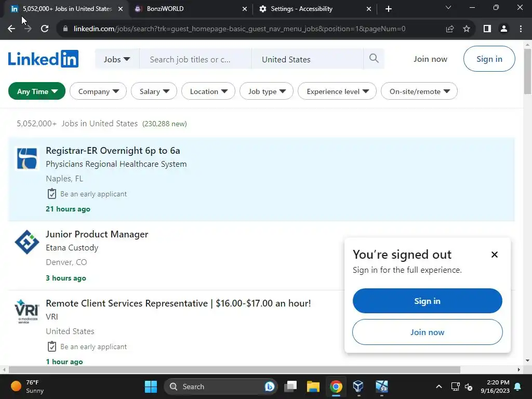The width and height of the screenshot is (532, 399).
Task: Click the horizontal page scrollbar thumb
Action: (x=234, y=369)
